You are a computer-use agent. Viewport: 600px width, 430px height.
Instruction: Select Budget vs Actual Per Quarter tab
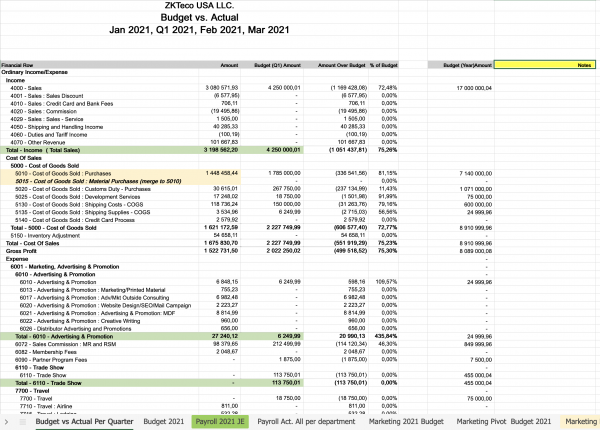click(x=83, y=422)
